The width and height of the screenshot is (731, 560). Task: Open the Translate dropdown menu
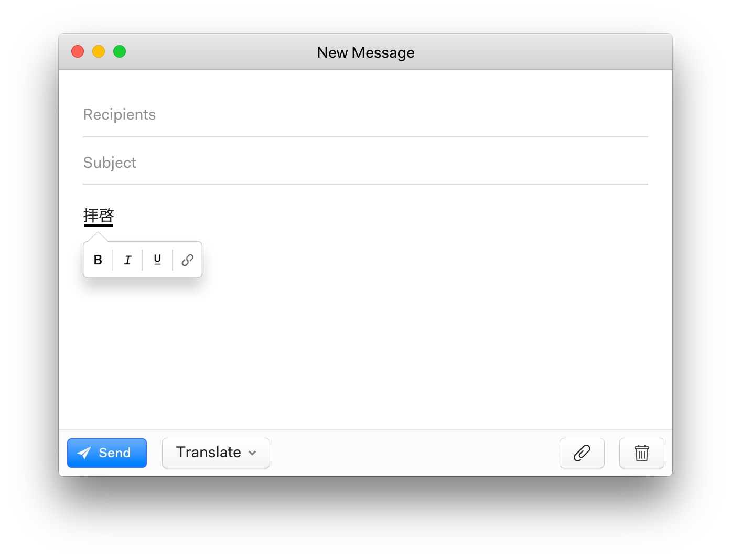(x=216, y=453)
